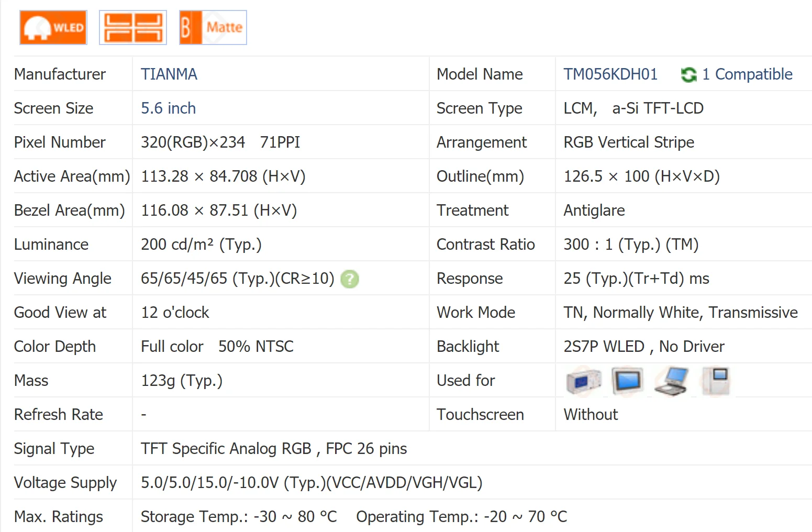
Task: Click the RGB Vertical Stripe value
Action: (x=629, y=142)
